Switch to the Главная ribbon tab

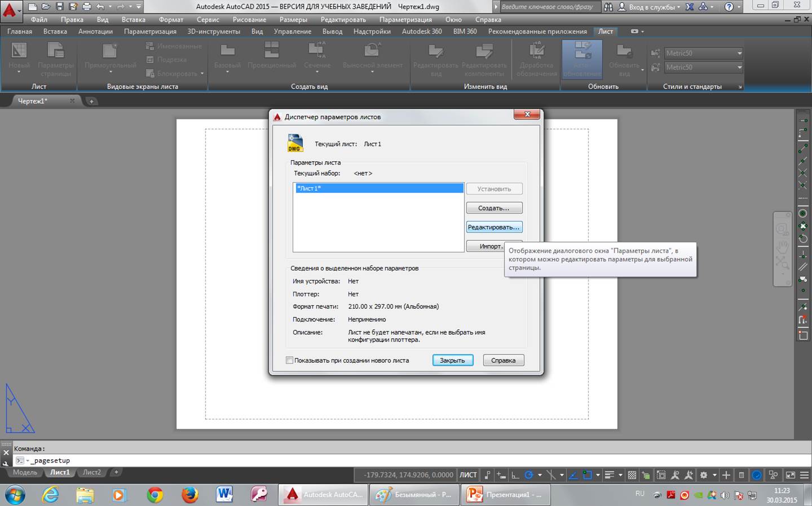20,32
